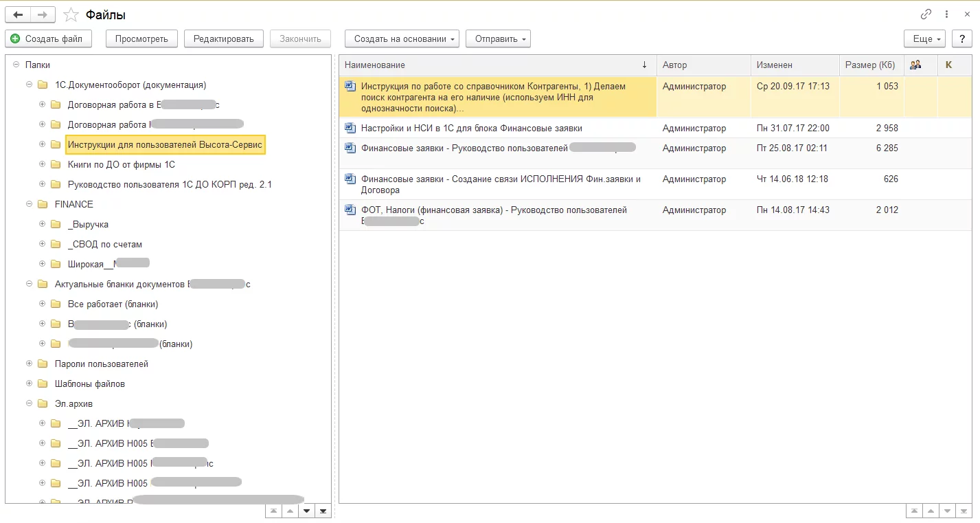The image size is (980, 523).
Task: Click the size value 626
Action: (x=891, y=179)
